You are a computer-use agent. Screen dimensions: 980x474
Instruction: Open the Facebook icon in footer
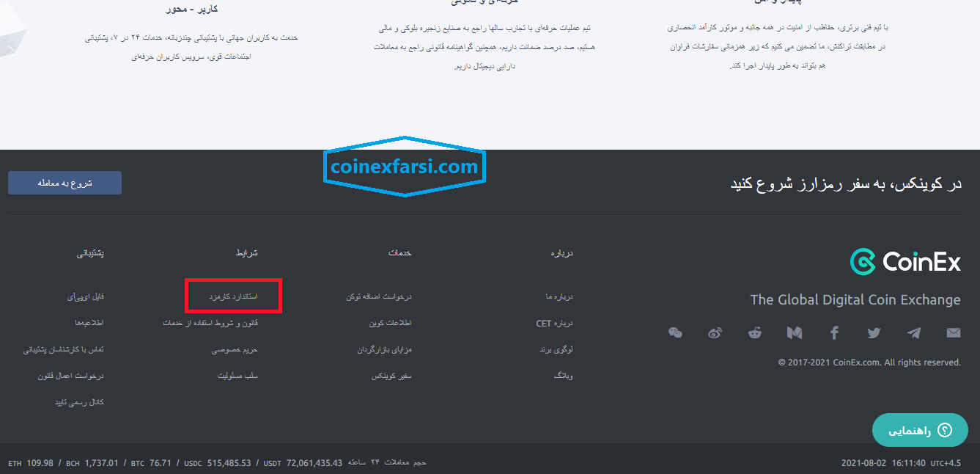pos(834,333)
